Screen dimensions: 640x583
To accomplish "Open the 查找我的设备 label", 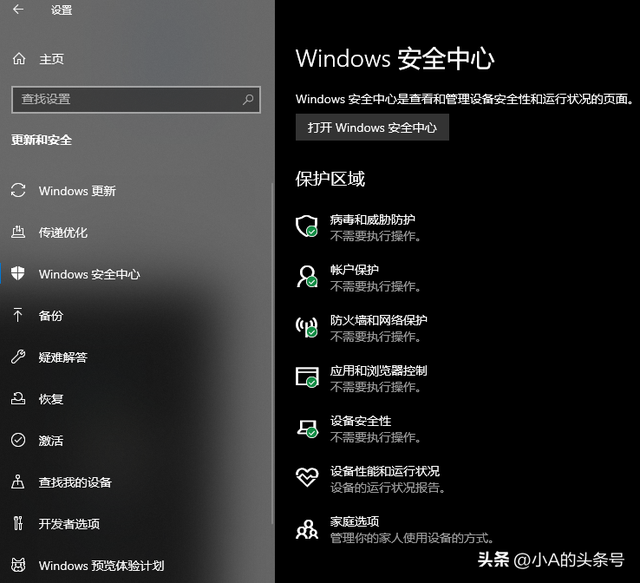I will point(75,482).
